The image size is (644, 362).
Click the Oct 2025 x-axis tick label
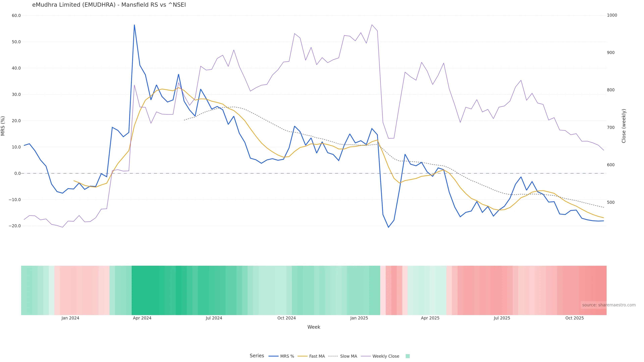click(575, 318)
